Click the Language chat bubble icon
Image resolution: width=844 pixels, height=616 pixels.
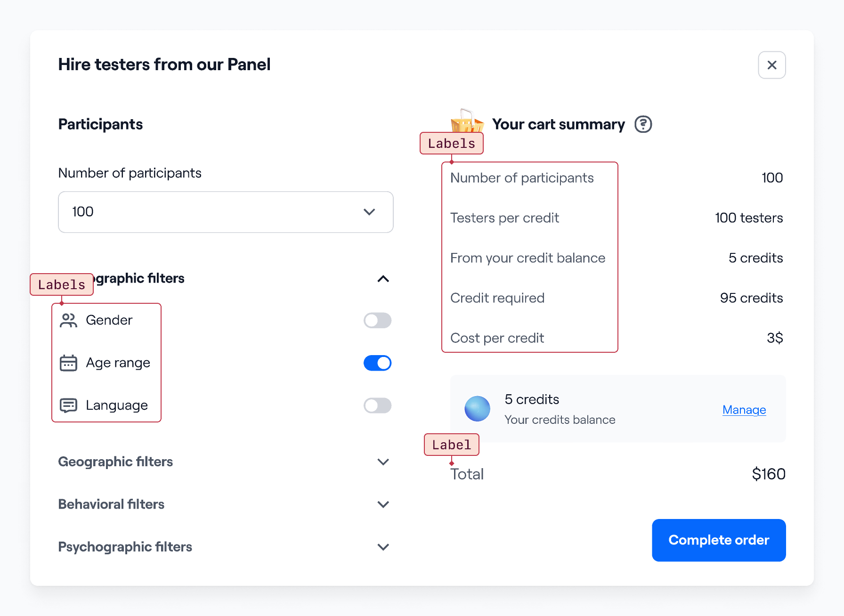(x=68, y=405)
